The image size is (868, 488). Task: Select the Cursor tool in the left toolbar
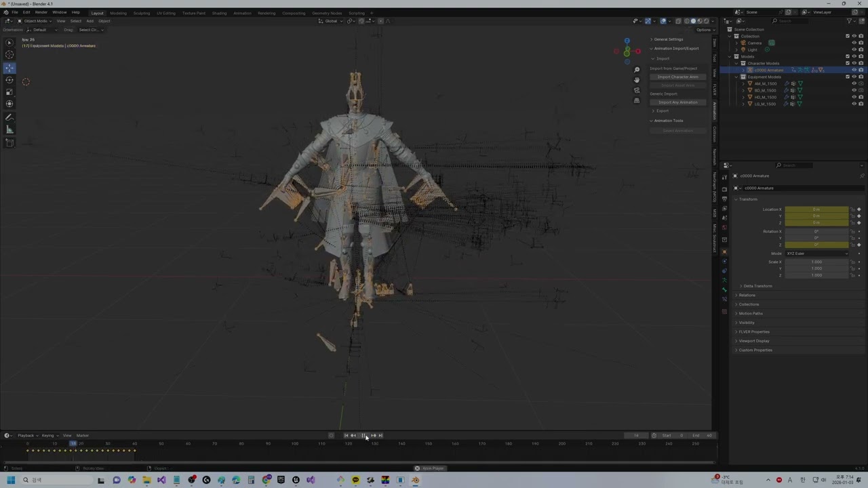[9, 55]
